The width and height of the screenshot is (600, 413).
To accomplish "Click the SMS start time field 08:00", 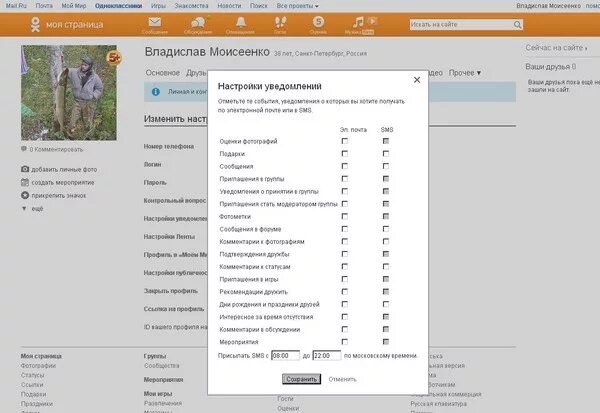I will coord(285,356).
